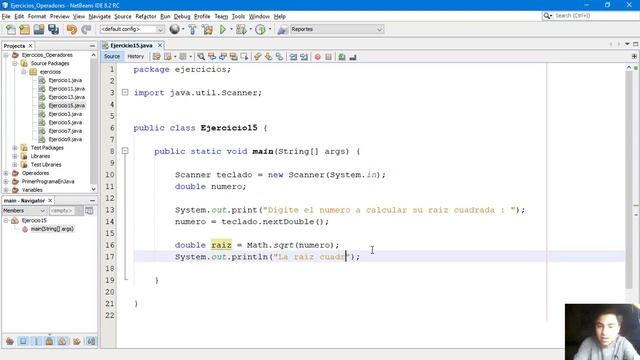Toggle highlight search in the editor toolbar
This screenshot has width=640, height=360.
coord(233,57)
